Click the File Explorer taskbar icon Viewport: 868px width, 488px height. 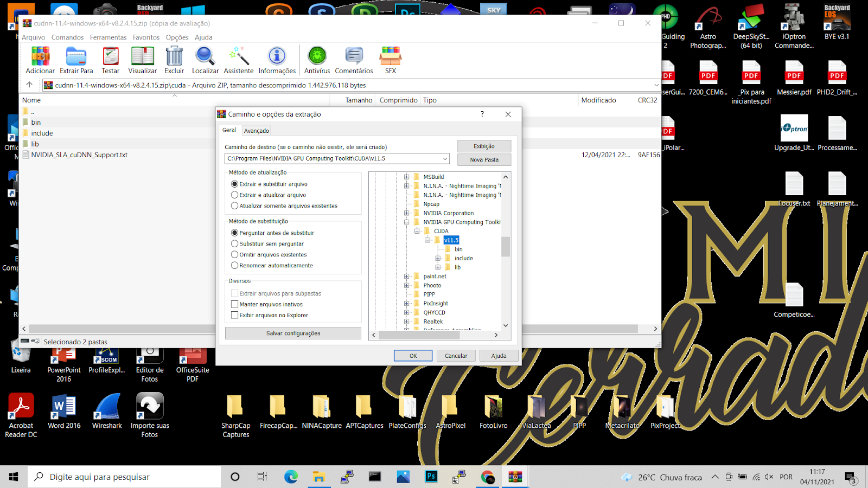(x=319, y=477)
